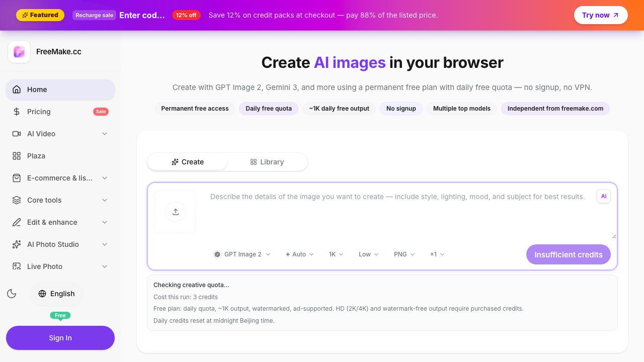Click the Independent from freemake.com tag
This screenshot has height=362, width=644.
(555, 108)
